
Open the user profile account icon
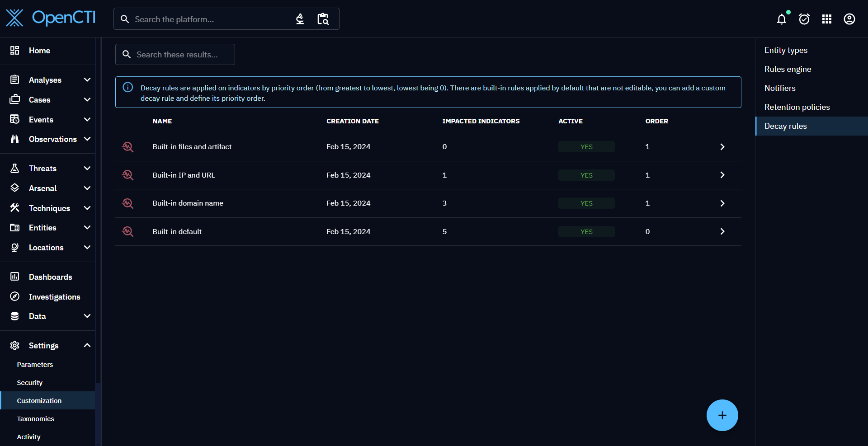(x=849, y=19)
